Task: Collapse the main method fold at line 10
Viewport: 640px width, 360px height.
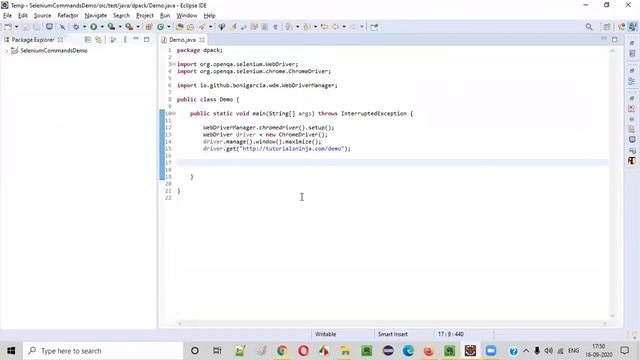Action: 174,113
